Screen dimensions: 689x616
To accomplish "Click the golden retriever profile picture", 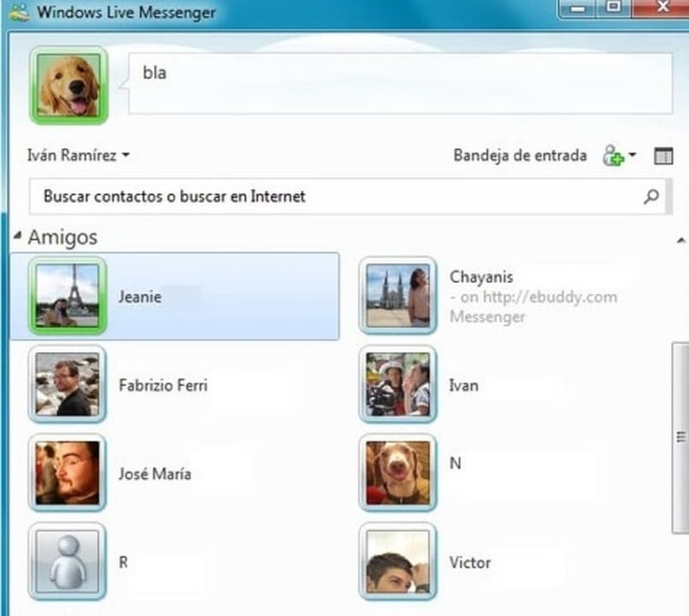I will [x=69, y=86].
